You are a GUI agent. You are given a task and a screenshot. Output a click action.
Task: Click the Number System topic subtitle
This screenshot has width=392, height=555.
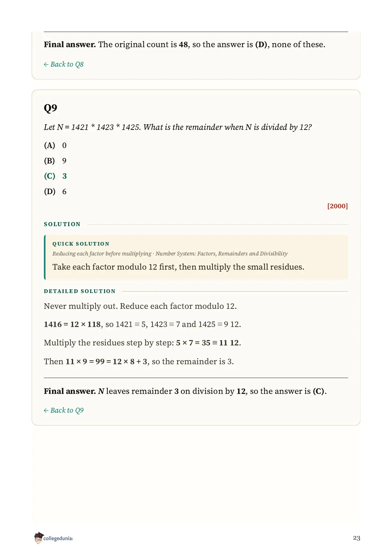tap(221, 253)
